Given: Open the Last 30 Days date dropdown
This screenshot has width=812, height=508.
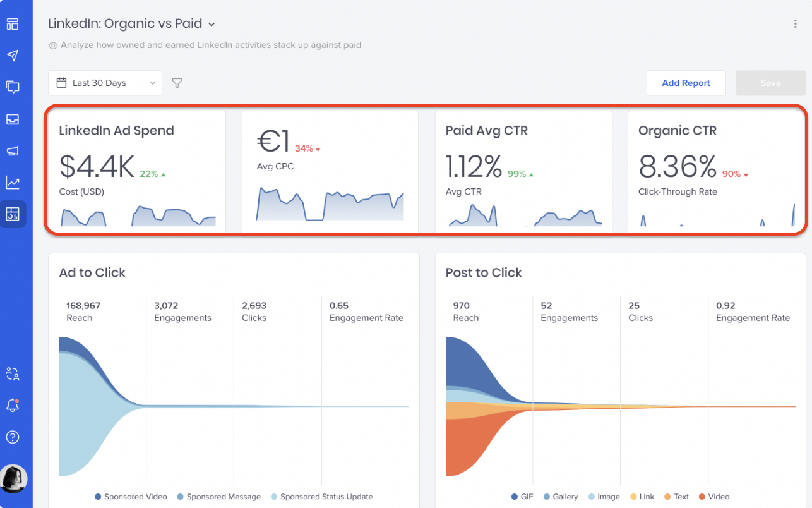Looking at the screenshot, I should click(105, 83).
